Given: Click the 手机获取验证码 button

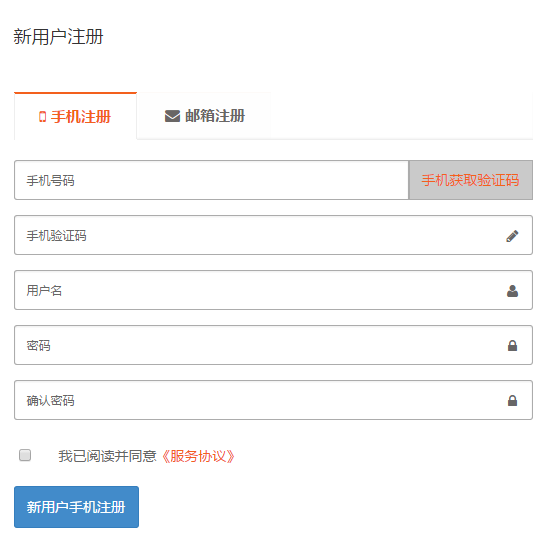Looking at the screenshot, I should 471,180.
